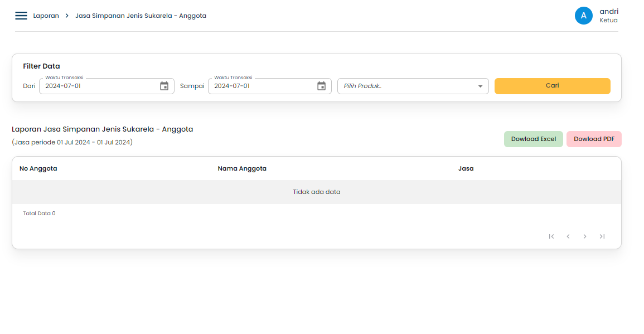The height and width of the screenshot is (334, 644).
Task: Open the calendar picker for the end date
Action: coord(321,85)
